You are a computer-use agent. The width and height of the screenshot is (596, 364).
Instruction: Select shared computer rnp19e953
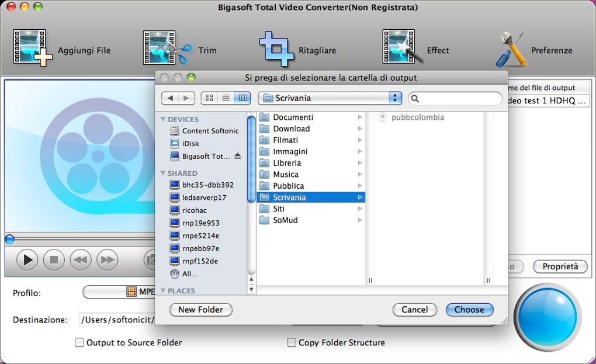195,223
